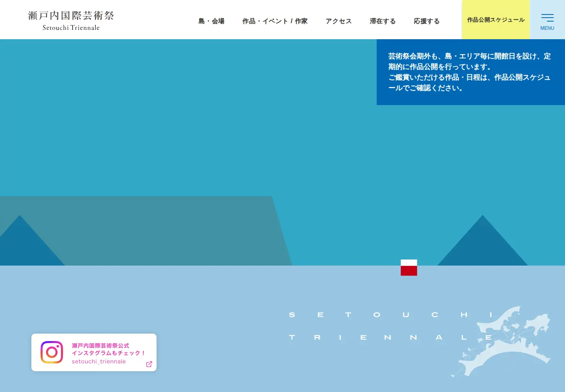Click 瀬戸内国際芸術祭公式 Instagram banner text

click(x=100, y=346)
